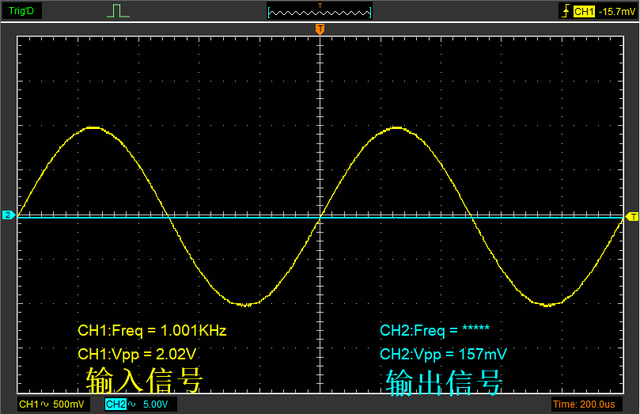Click the Trig'D trigger status indicator
The height and width of the screenshot is (414, 640).
22,11
